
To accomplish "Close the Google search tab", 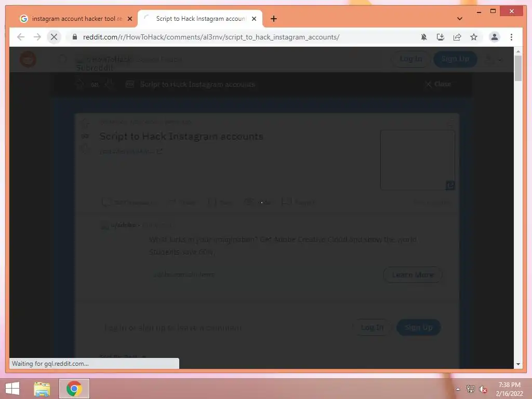I will click(x=129, y=19).
